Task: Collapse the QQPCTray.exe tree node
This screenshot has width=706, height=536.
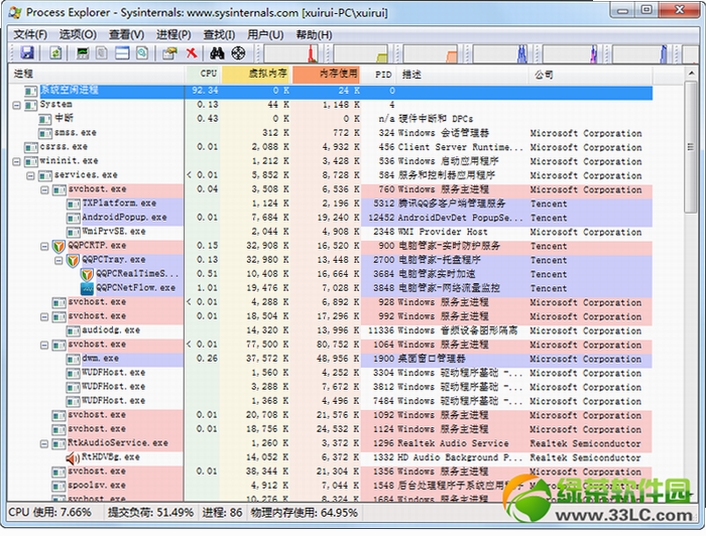Action: 59,260
